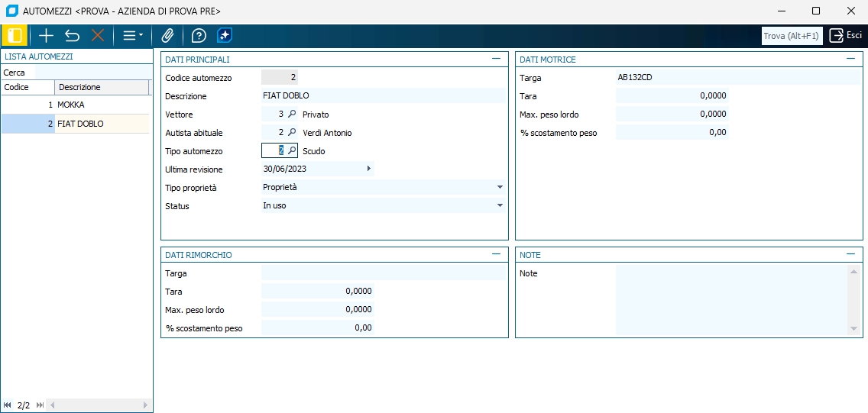
Task: Expand the Status dropdown
Action: point(500,205)
